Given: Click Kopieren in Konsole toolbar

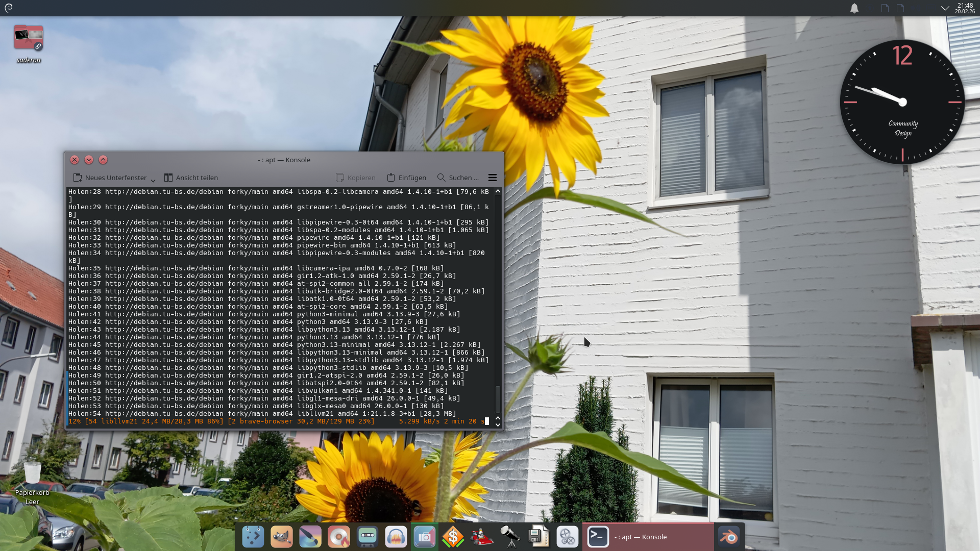Looking at the screenshot, I should 356,178.
